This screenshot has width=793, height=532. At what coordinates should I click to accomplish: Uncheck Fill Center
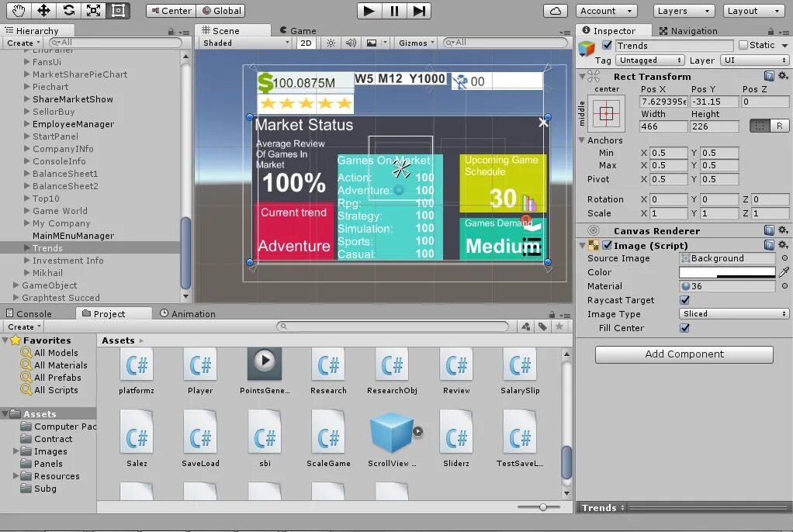(685, 328)
